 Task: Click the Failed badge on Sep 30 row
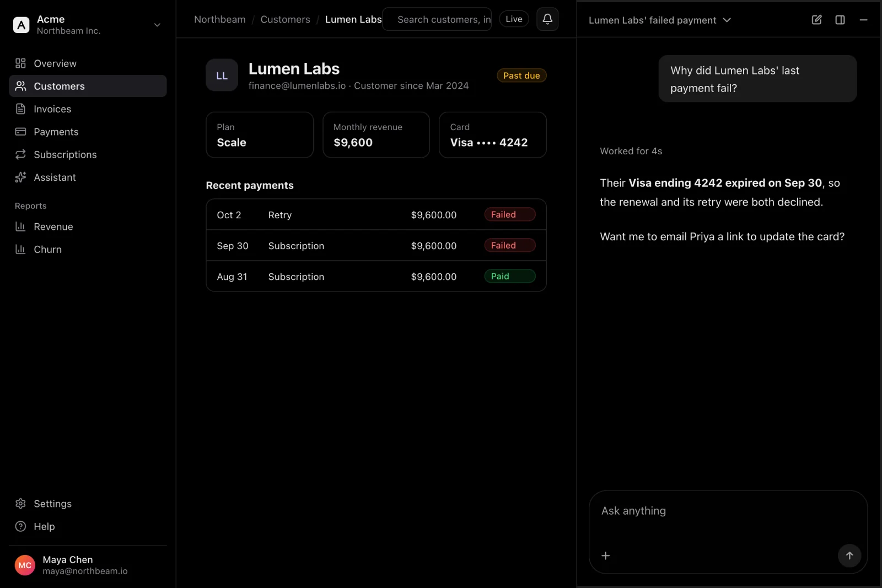[510, 245]
